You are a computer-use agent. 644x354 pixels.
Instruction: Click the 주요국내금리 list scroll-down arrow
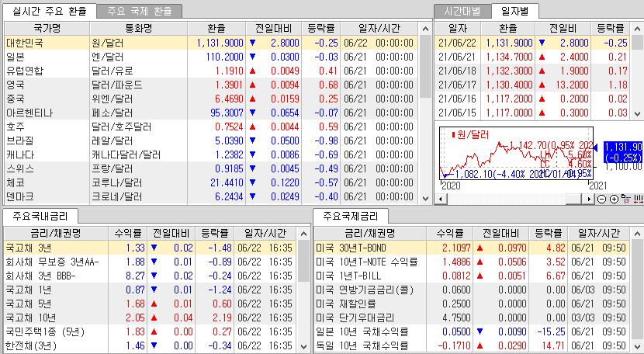(303, 346)
